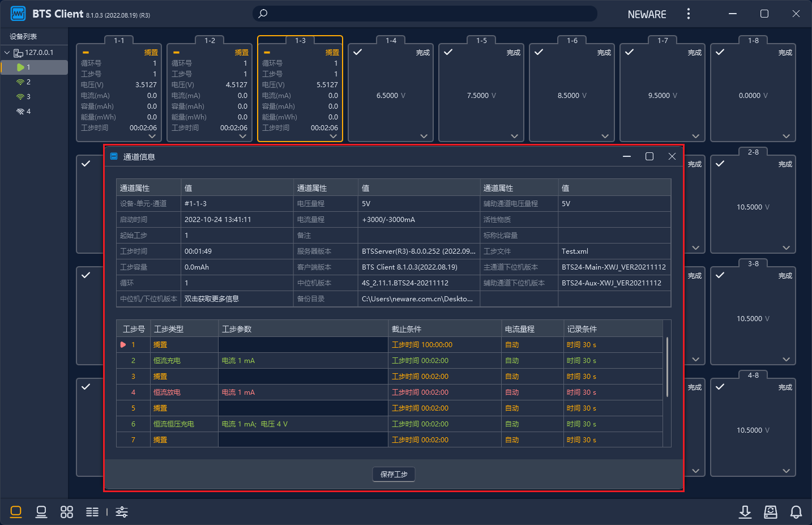Open the sliders settings icon in bottom bar

122,512
